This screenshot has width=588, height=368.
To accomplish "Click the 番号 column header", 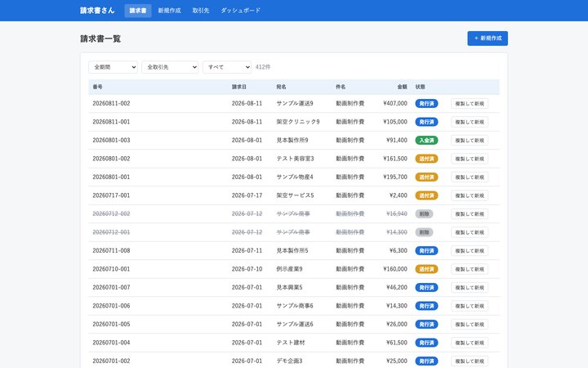I will (97, 87).
